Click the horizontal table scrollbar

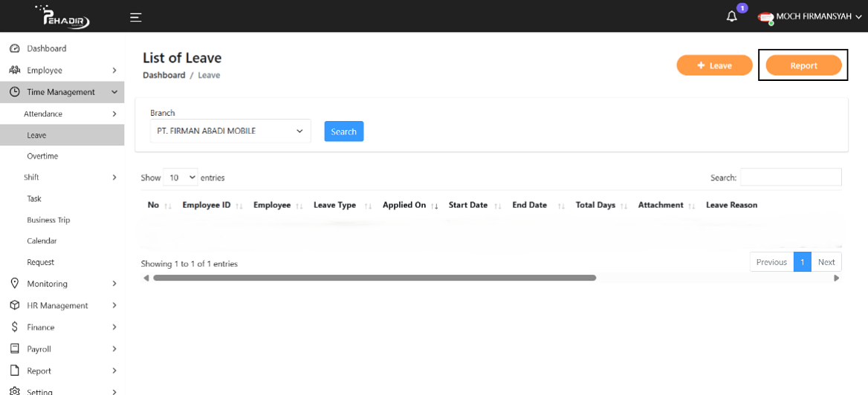click(x=374, y=278)
